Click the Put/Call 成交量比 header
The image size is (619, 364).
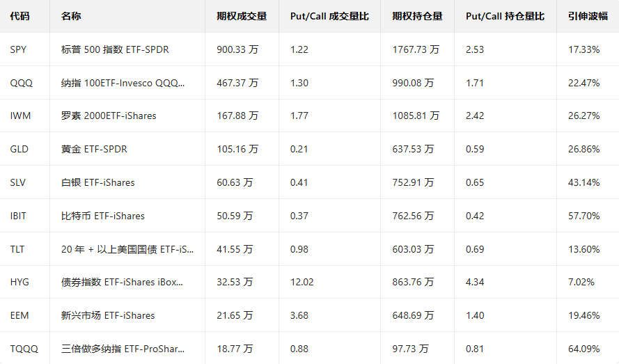point(329,16)
